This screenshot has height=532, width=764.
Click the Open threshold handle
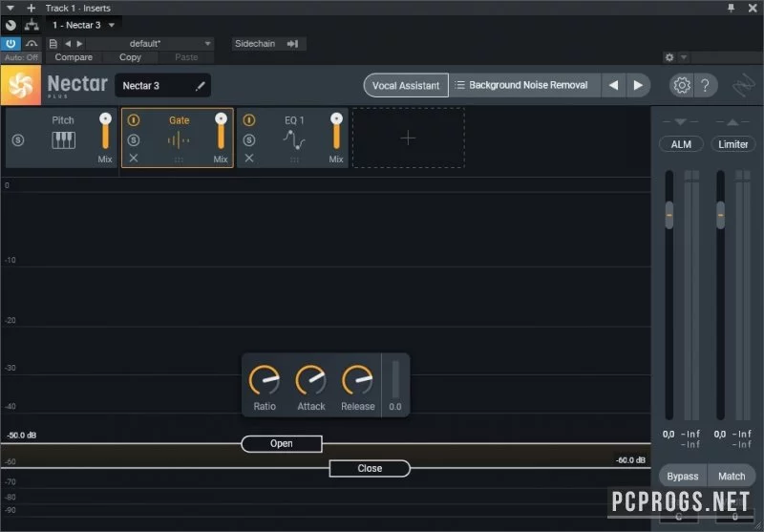[x=282, y=444]
